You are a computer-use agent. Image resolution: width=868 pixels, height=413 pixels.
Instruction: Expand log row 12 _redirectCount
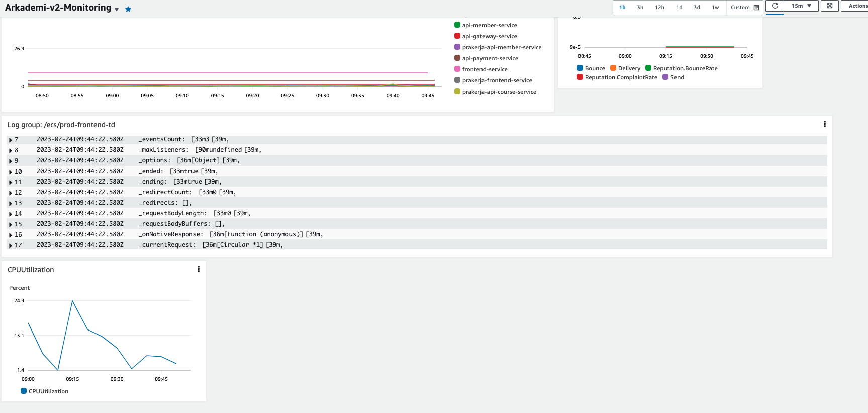tap(11, 193)
